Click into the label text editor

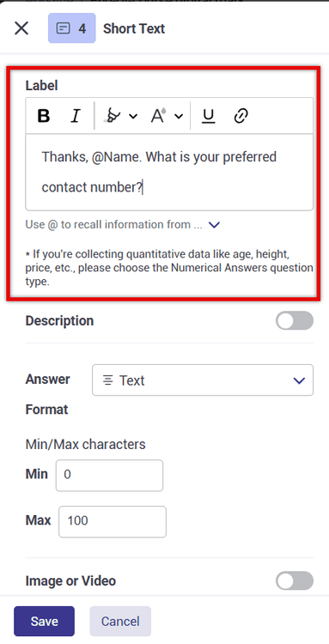click(169, 172)
